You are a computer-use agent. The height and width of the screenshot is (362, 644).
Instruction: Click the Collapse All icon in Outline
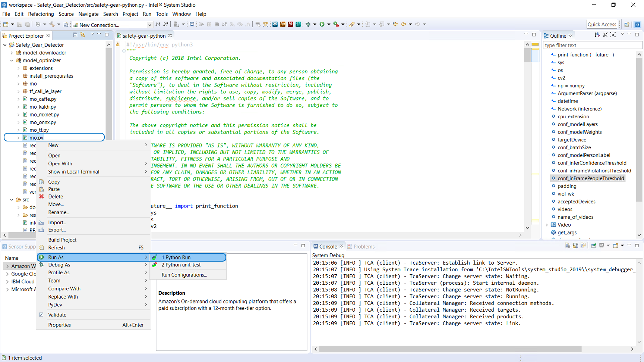[x=605, y=35]
